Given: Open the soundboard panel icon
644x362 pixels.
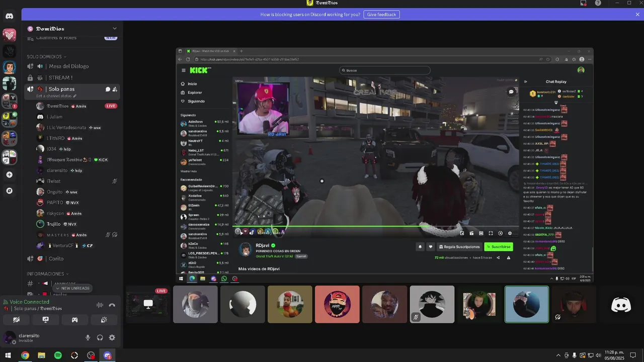Looking at the screenshot, I should (104, 319).
